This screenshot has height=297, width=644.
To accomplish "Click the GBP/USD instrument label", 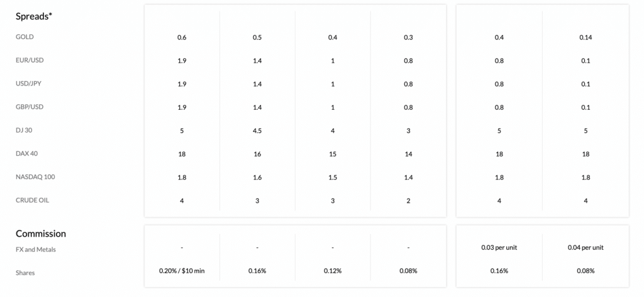I will point(30,107).
